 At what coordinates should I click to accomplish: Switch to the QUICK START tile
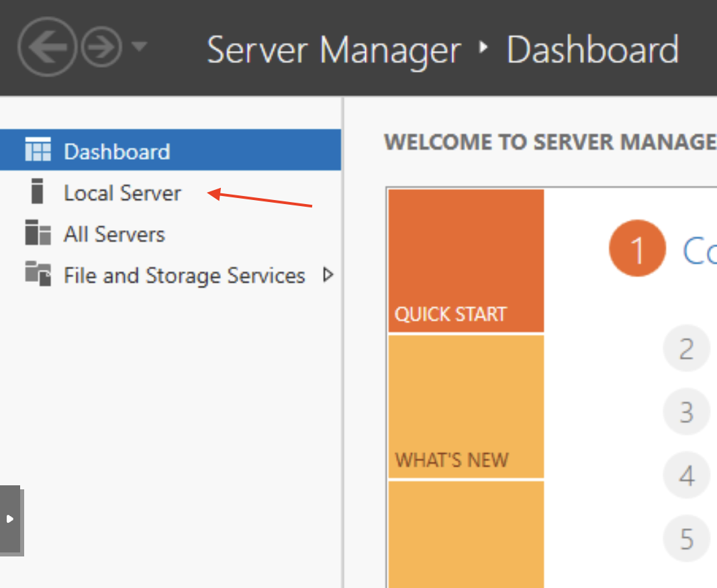tap(466, 261)
